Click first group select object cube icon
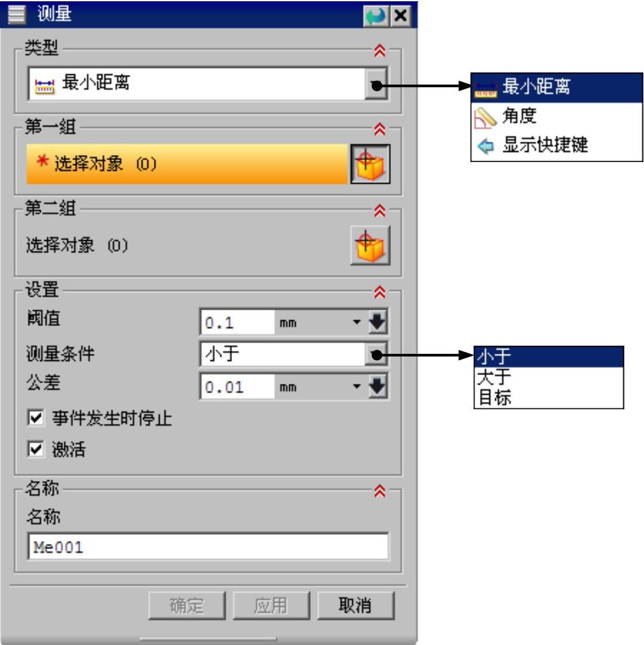Image resolution: width=644 pixels, height=645 pixels. (370, 164)
